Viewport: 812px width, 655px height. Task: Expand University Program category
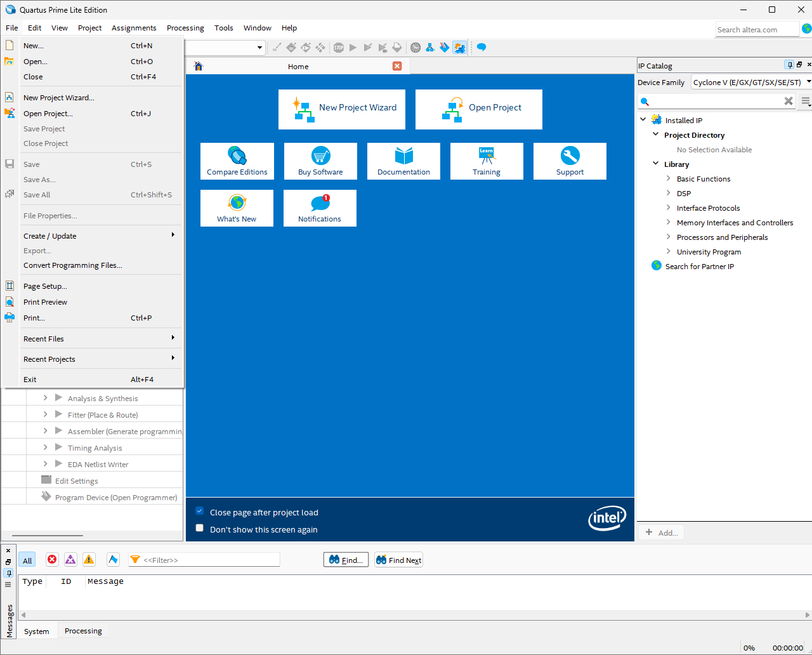(668, 251)
